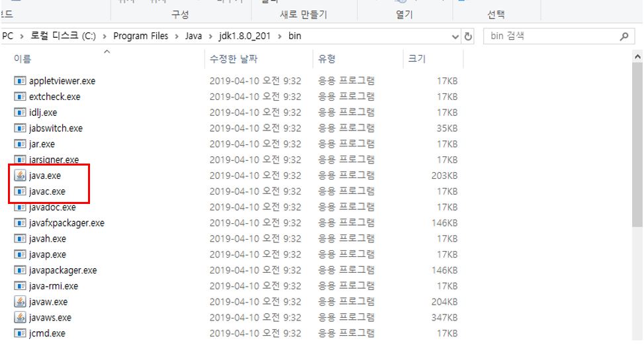Refresh the bin folder view
This screenshot has width=644, height=345.
(468, 36)
